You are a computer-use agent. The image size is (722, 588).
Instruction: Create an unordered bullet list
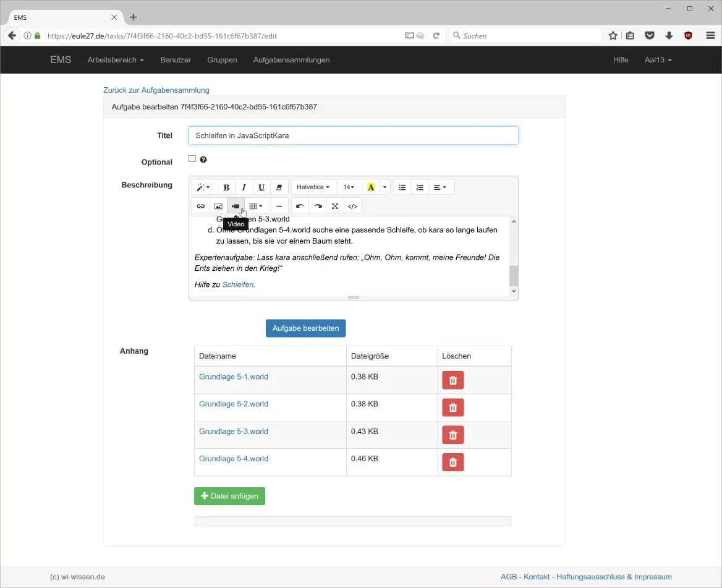pos(402,187)
